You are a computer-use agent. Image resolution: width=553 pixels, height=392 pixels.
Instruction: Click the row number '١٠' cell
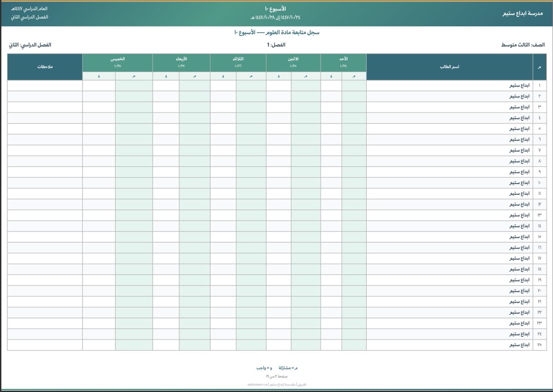(539, 183)
